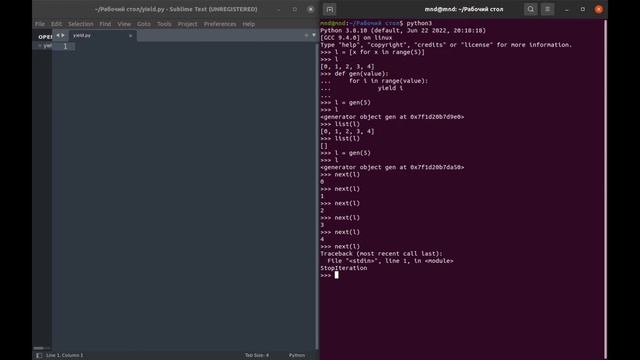Open the Preferences menu

click(x=220, y=24)
